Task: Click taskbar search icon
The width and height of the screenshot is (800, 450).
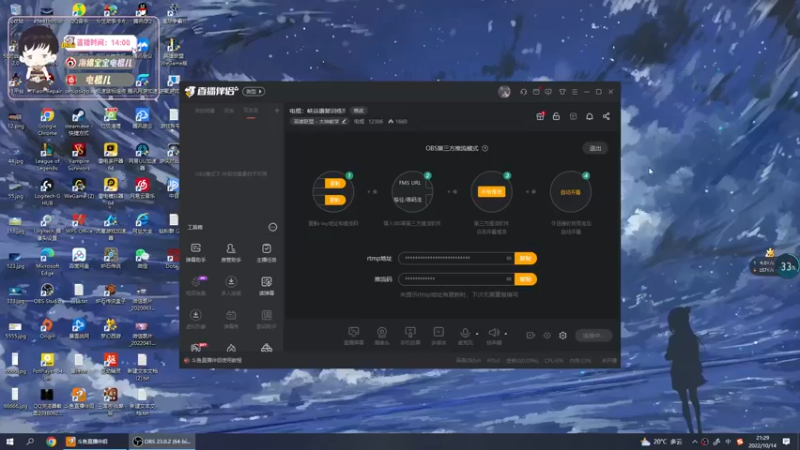Action: [x=30, y=441]
